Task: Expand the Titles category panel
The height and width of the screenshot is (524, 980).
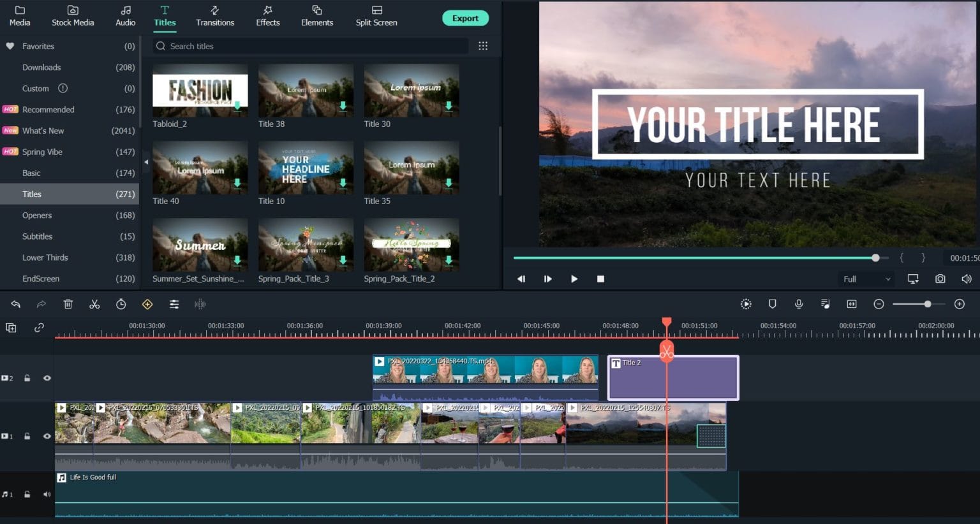Action: pos(31,194)
